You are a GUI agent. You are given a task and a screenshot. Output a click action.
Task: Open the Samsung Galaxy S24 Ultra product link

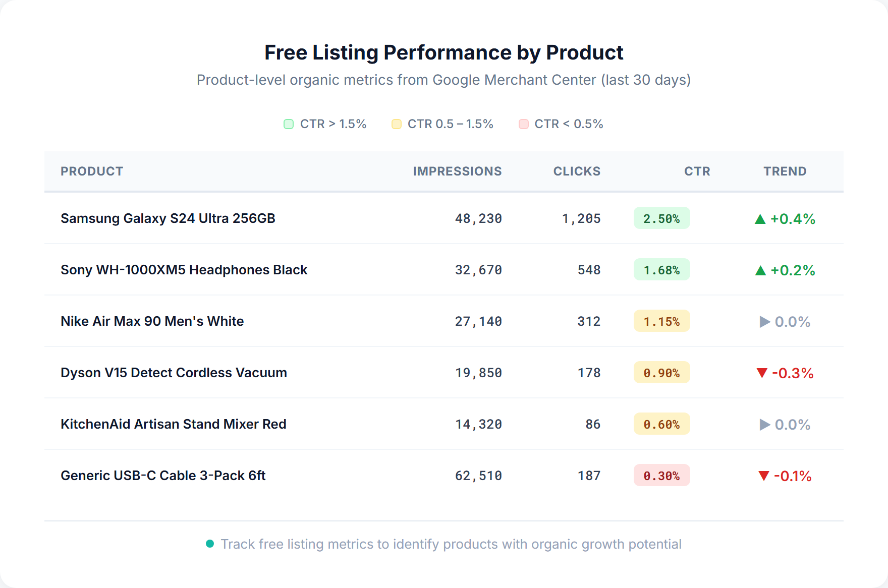pos(168,219)
